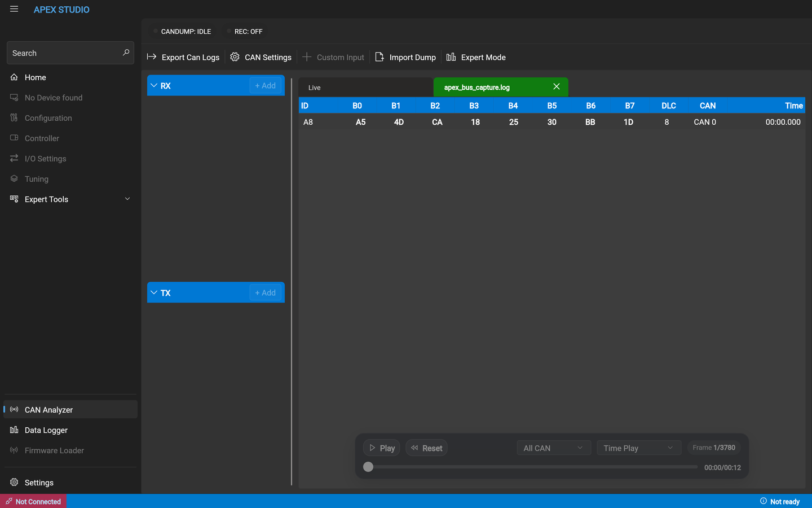Open Configuration in the sidebar

(70, 118)
